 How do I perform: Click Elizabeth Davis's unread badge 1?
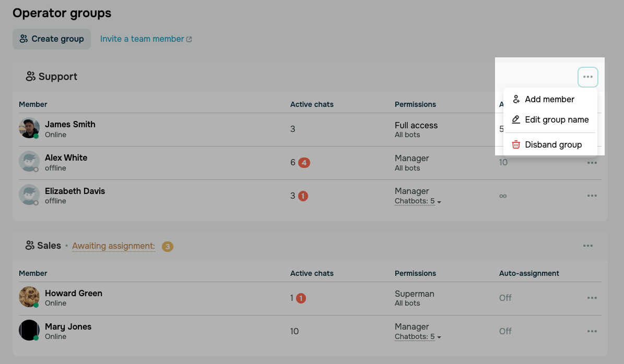[x=303, y=196]
